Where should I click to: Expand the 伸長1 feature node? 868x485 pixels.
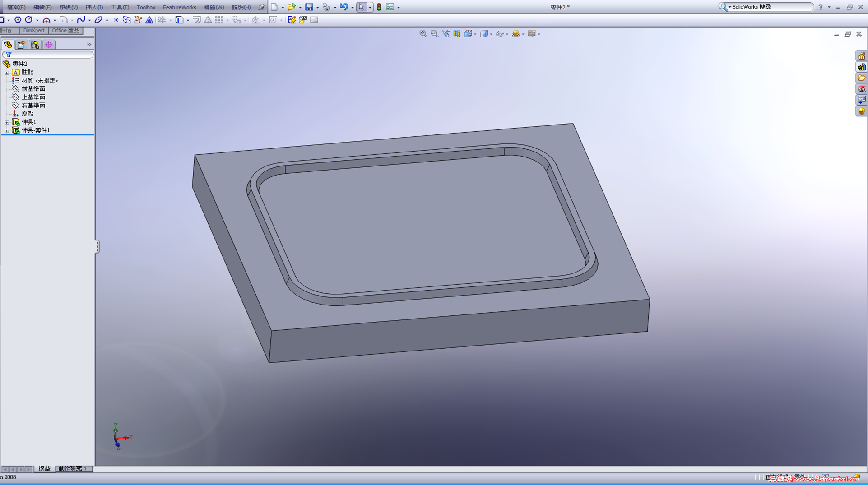pyautogui.click(x=7, y=122)
